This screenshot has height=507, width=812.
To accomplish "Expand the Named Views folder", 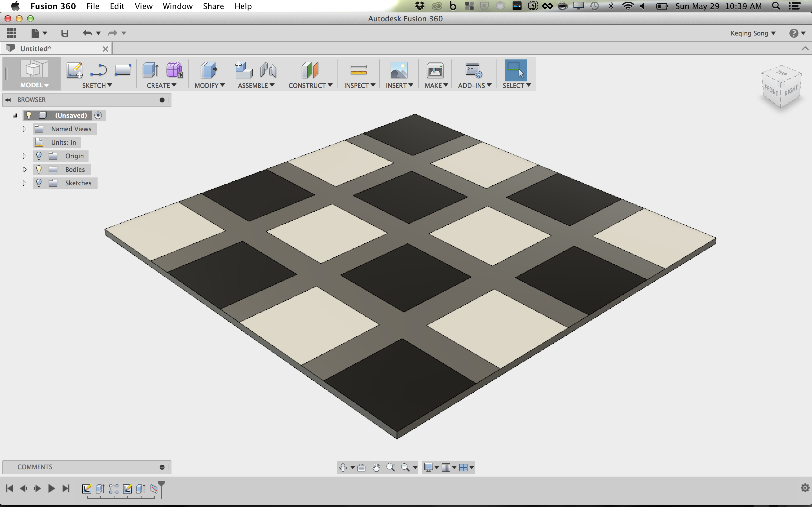I will click(25, 129).
